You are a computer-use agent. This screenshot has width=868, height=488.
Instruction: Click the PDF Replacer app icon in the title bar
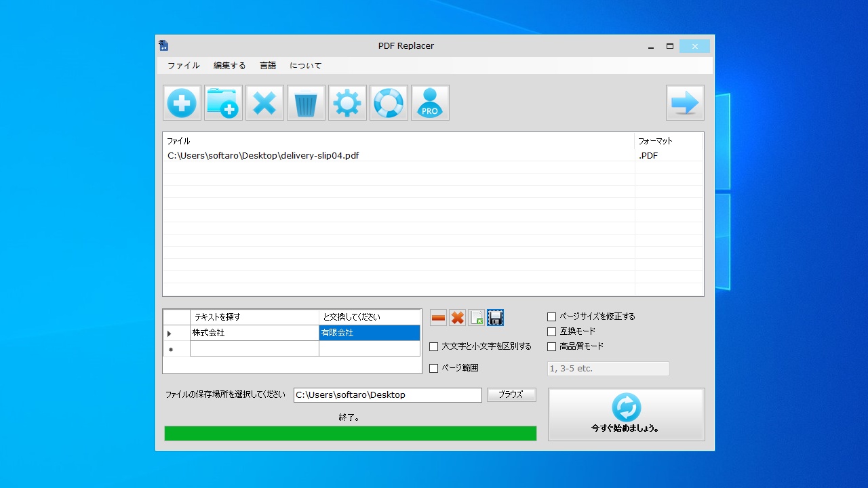point(163,45)
